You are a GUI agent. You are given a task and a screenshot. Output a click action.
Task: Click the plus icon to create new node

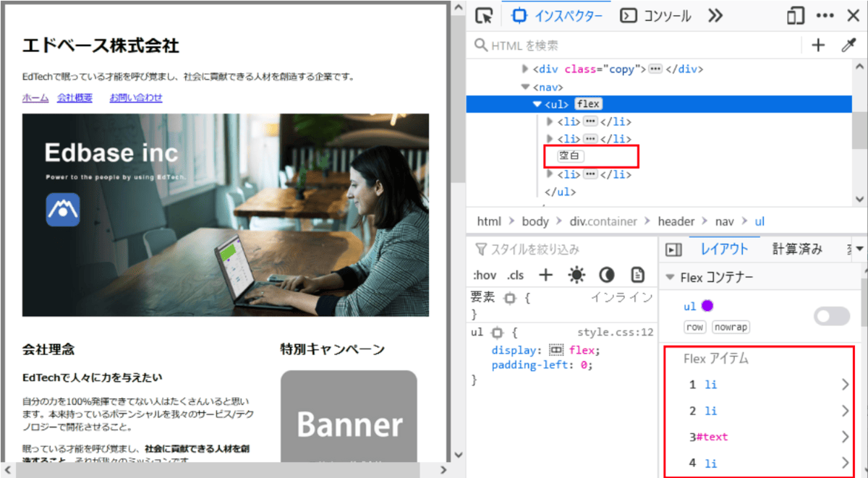pos(818,46)
